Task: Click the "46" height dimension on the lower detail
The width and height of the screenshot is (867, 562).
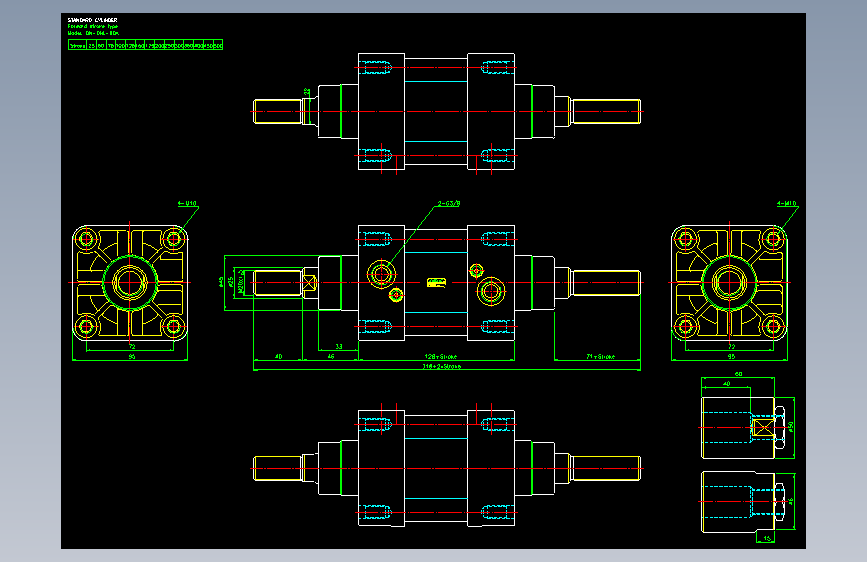Action: [791, 501]
